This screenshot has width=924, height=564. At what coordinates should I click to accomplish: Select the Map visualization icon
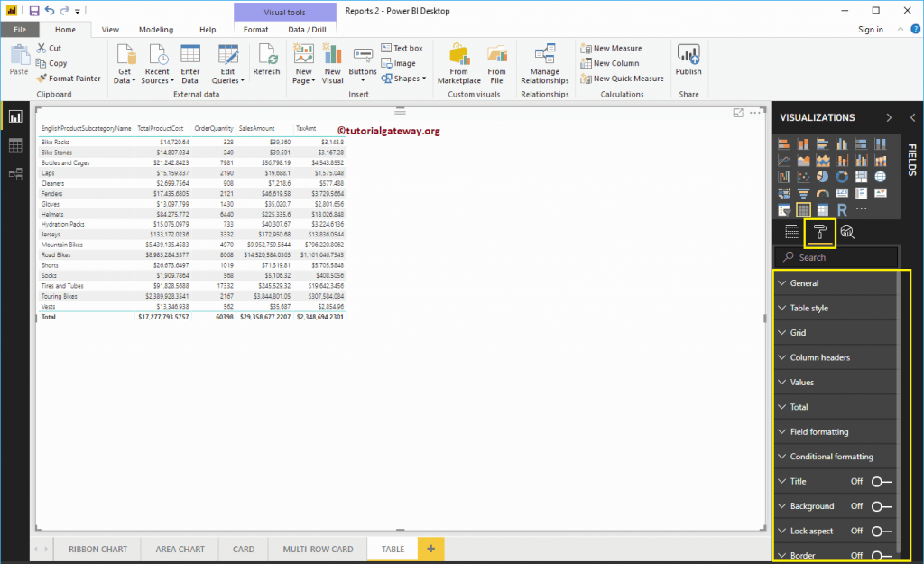881,177
